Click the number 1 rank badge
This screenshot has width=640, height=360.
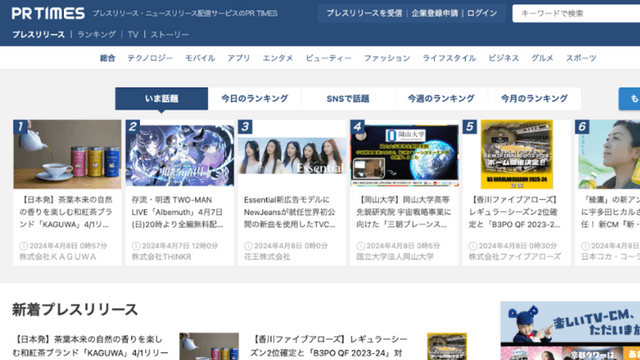point(20,127)
